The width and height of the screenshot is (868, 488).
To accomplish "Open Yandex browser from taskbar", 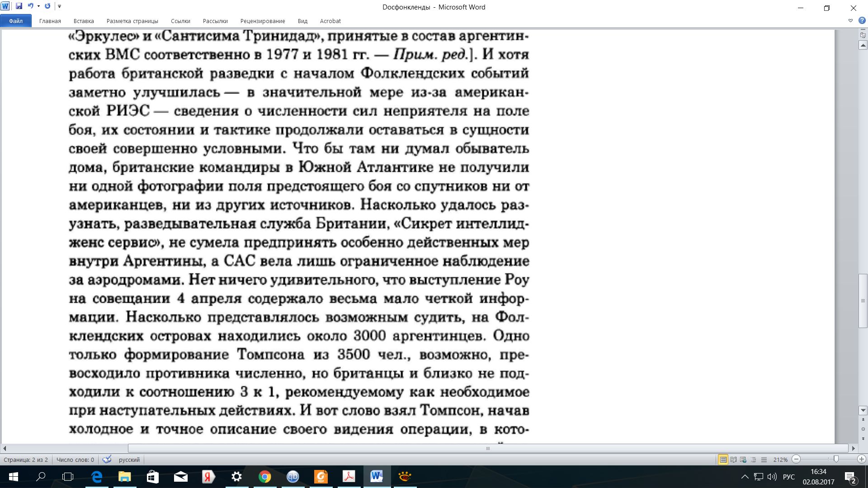I will point(208,477).
